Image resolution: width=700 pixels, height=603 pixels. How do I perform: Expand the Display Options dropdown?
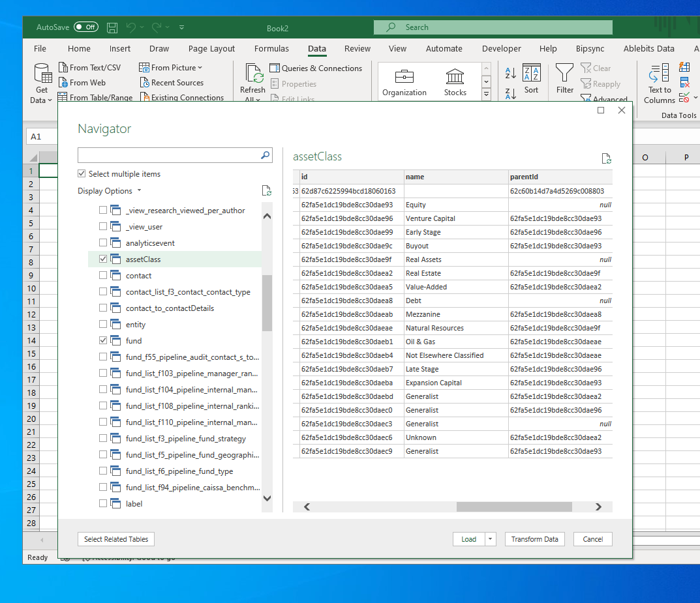pos(110,191)
